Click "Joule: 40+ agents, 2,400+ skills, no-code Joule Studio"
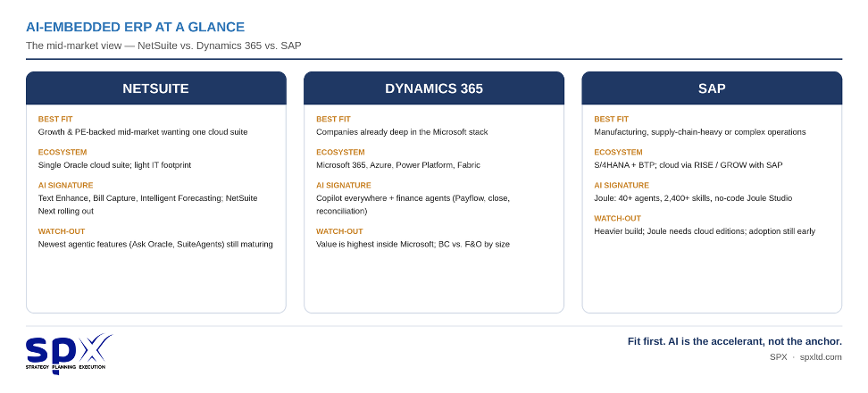The height and width of the screenshot is (393, 868). (x=693, y=198)
